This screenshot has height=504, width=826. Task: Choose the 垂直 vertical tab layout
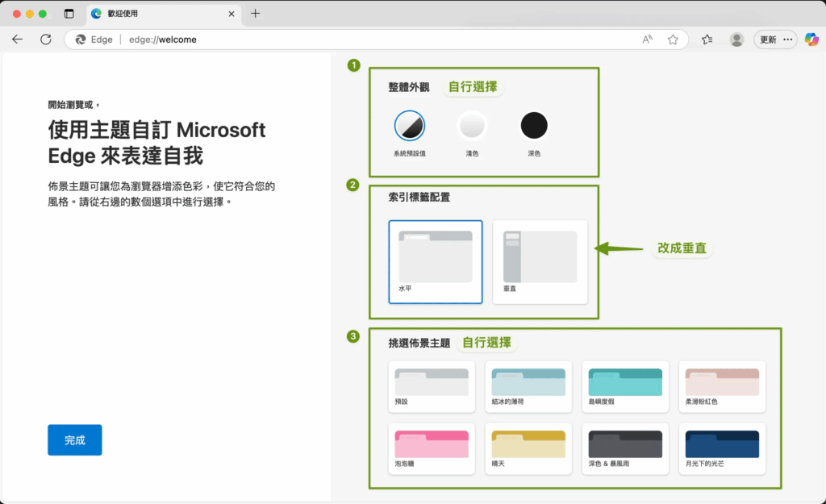tap(540, 262)
